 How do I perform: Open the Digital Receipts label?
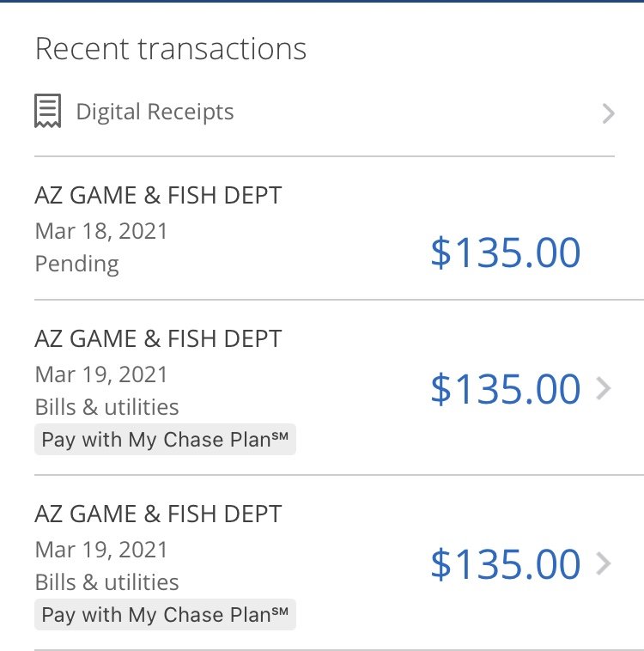tap(155, 112)
